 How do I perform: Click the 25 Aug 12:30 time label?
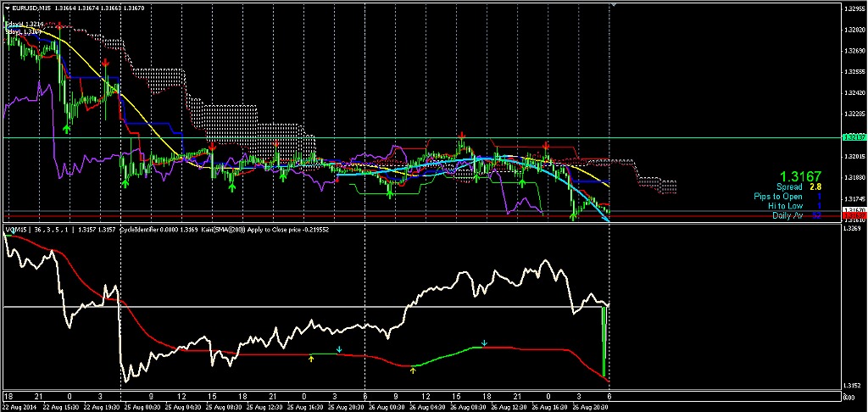coord(264,406)
